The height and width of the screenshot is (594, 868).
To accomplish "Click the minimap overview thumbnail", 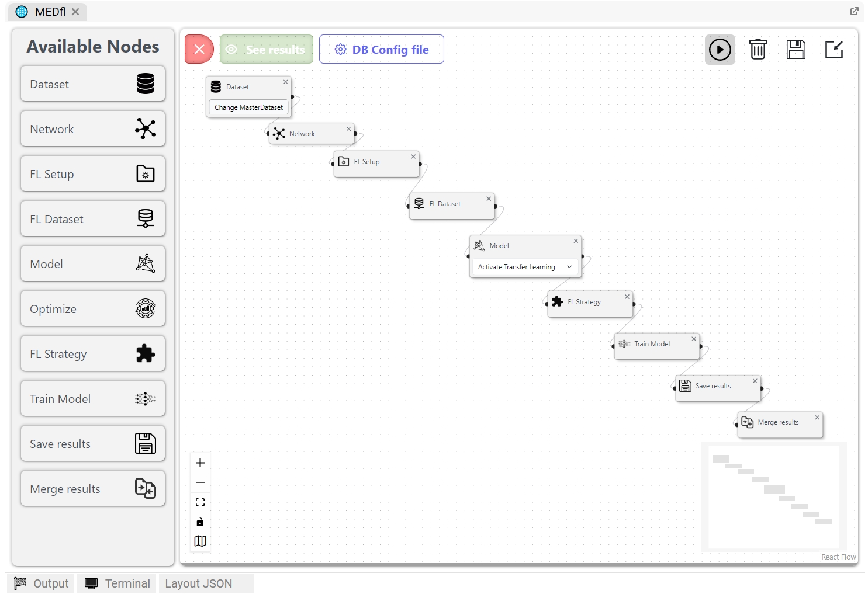I will tap(773, 497).
